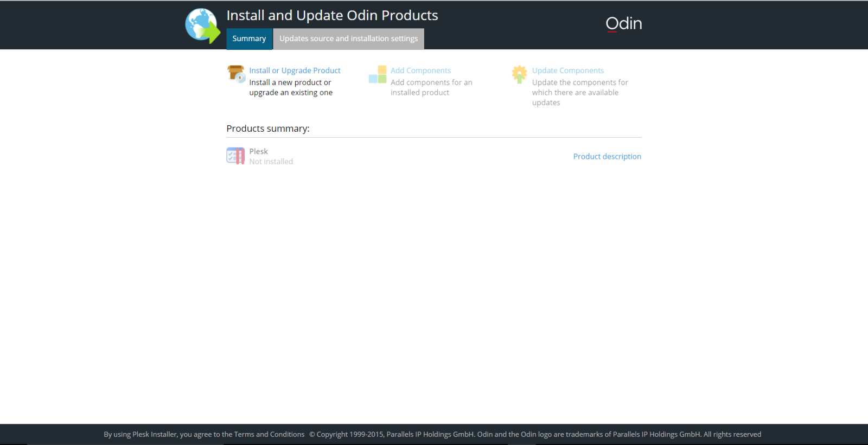
Task: Click the Install or Upgrade Product box icon
Action: 236,74
